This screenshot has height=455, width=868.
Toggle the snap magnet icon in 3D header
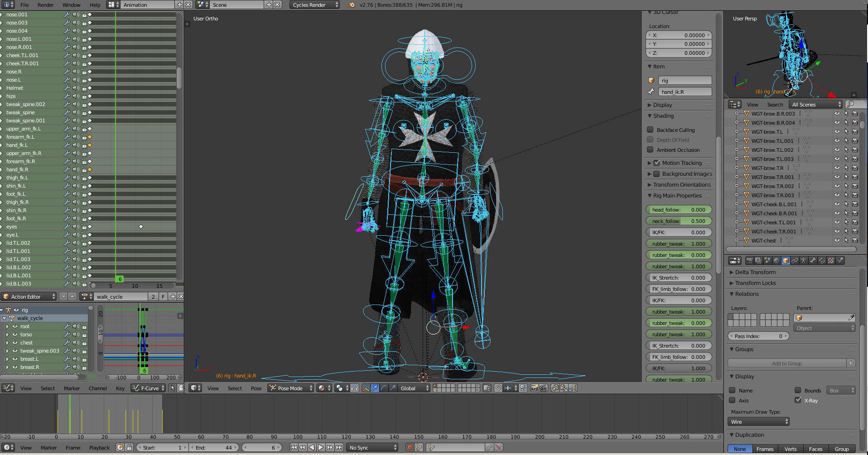point(498,388)
